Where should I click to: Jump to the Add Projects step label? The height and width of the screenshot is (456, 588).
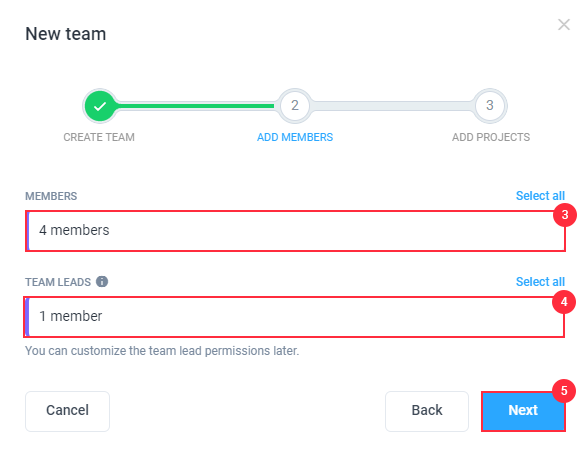tap(491, 137)
